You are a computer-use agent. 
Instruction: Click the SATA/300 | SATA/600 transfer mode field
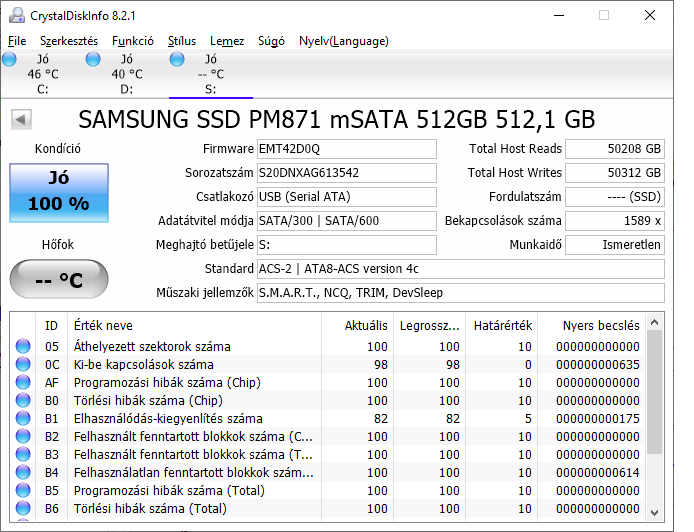(347, 220)
